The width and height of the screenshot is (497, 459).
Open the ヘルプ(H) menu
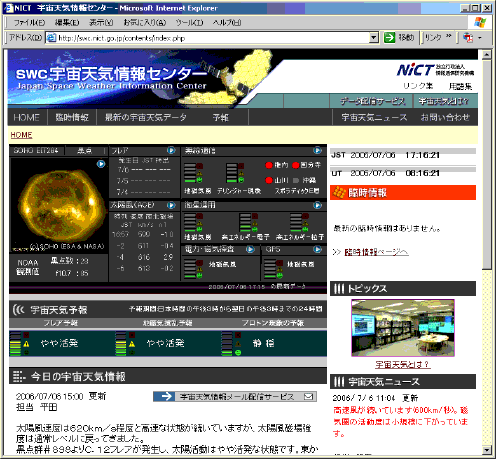point(227,23)
